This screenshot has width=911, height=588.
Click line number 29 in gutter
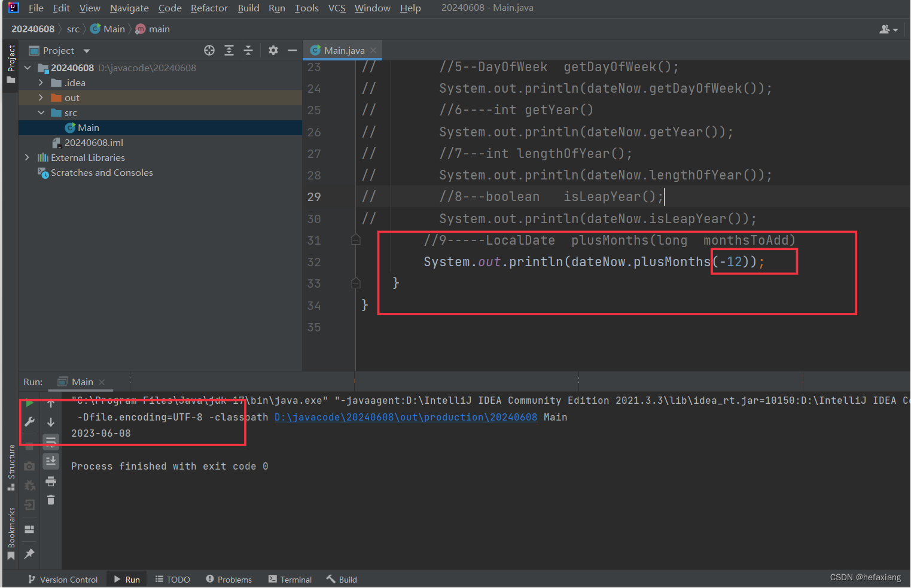(314, 197)
